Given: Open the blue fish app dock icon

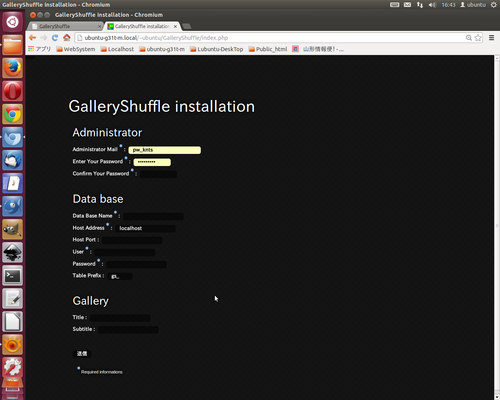Looking at the screenshot, I should [x=13, y=206].
